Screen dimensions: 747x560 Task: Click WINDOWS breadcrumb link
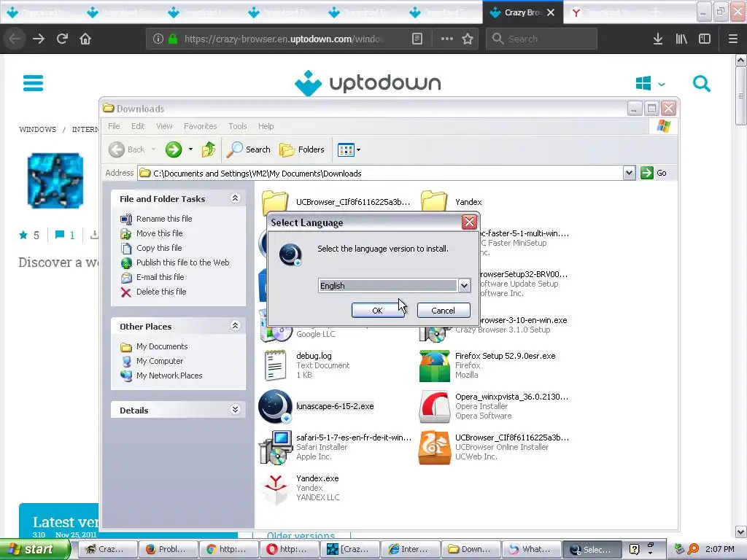tap(38, 130)
